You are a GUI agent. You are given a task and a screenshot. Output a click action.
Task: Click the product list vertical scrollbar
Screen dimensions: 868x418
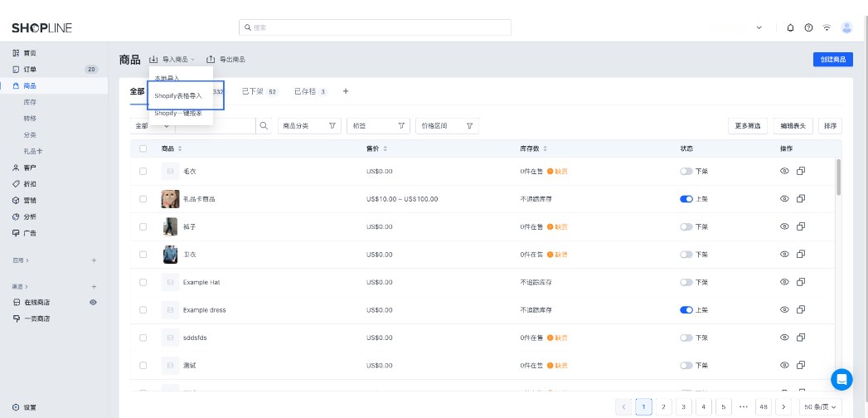point(838,177)
